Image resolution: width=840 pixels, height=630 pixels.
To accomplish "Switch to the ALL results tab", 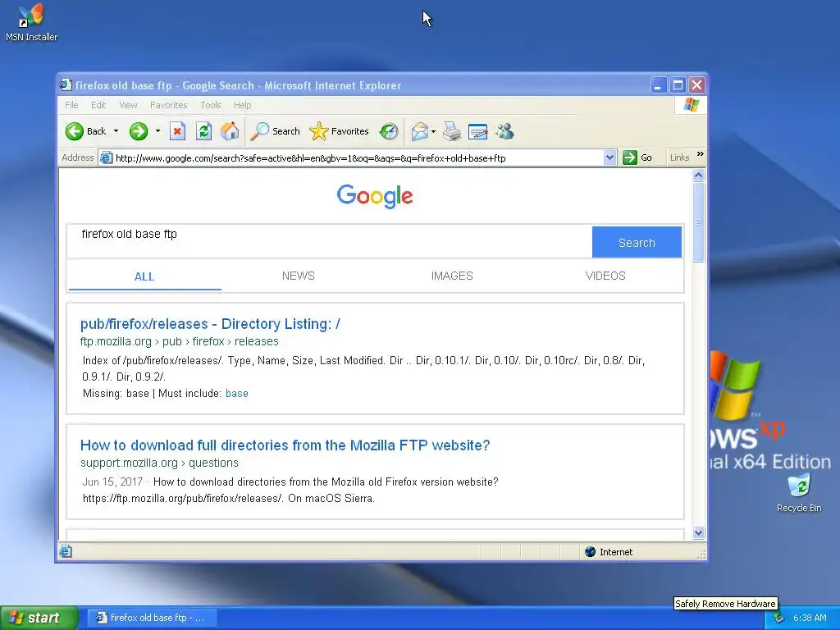I will point(144,276).
